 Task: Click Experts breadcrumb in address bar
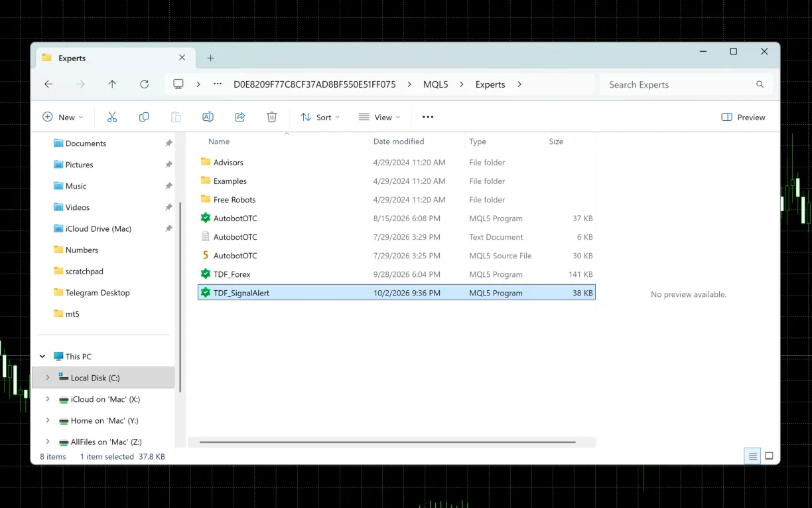(490, 84)
